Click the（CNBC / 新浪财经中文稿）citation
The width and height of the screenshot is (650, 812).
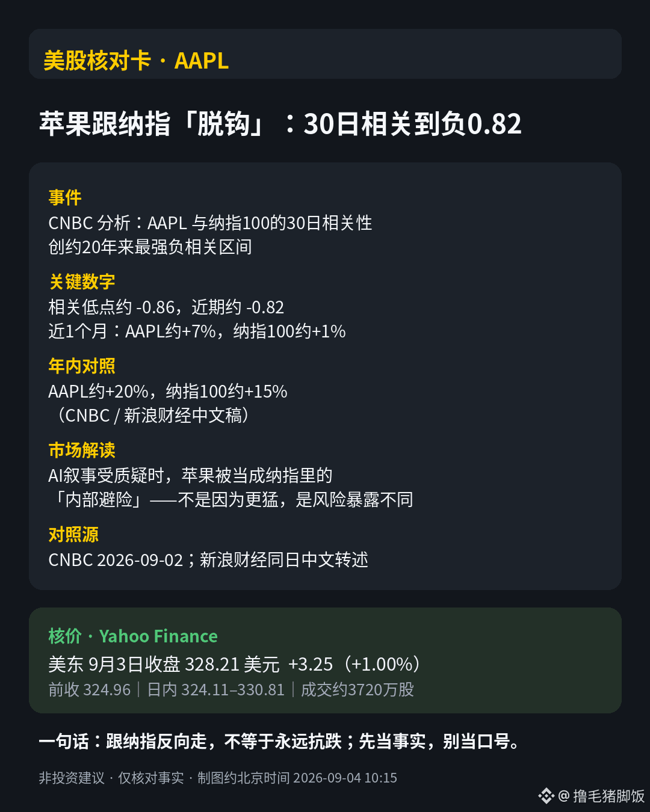click(150, 416)
